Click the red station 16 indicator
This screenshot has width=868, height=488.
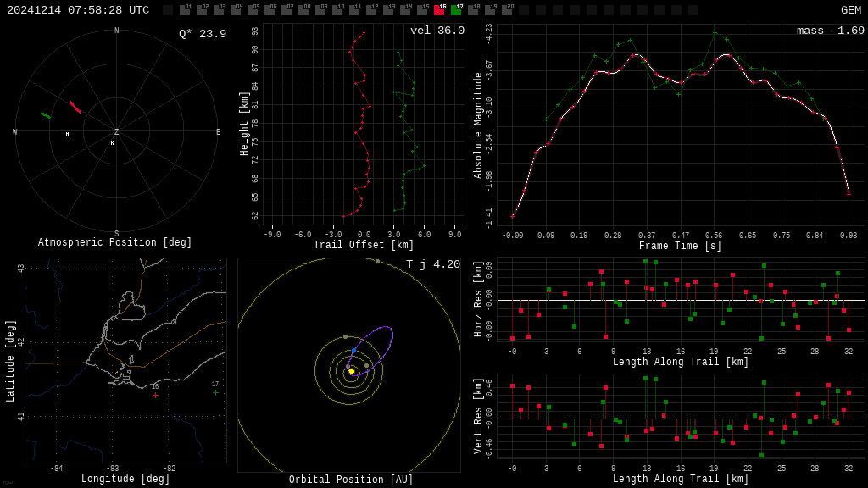click(x=440, y=9)
